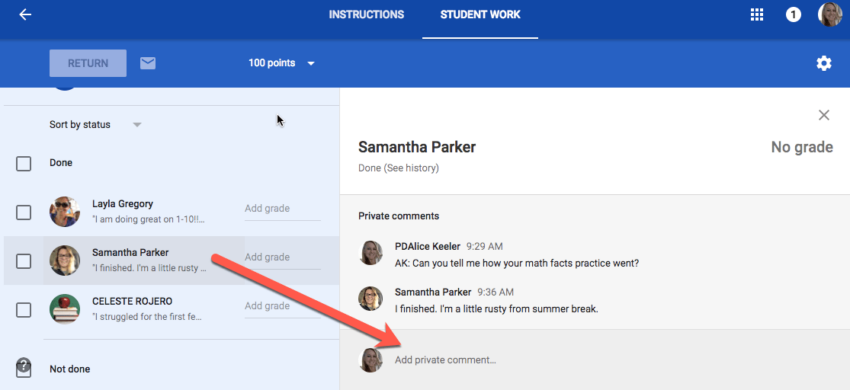The width and height of the screenshot is (850, 390).
Task: Click CELESTE ROJERO's apple avatar
Action: [65, 309]
